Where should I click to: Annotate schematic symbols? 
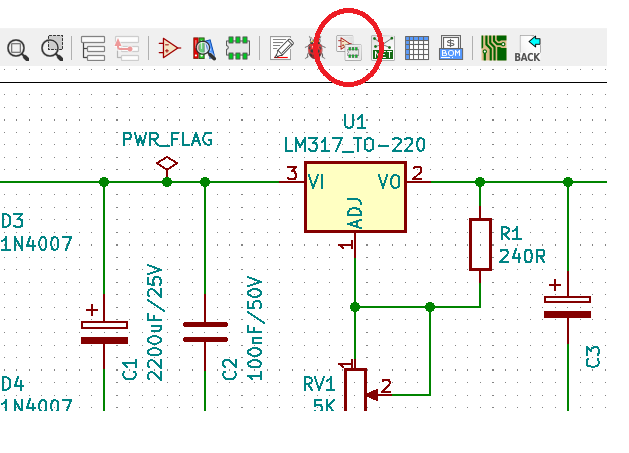tap(282, 47)
